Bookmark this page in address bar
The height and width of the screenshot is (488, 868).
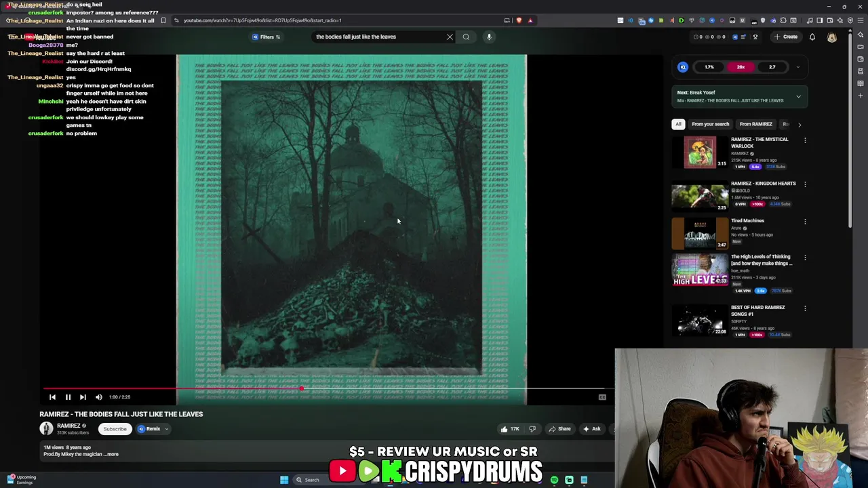(163, 20)
